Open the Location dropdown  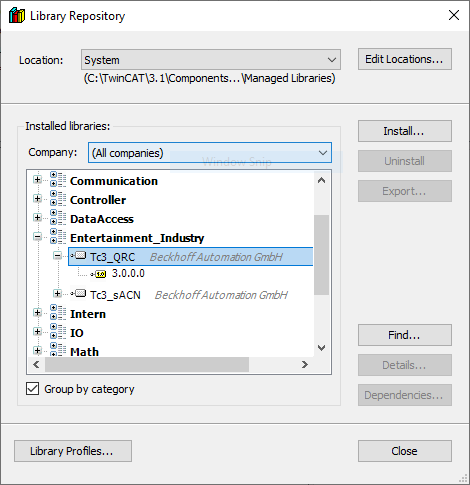click(x=211, y=60)
